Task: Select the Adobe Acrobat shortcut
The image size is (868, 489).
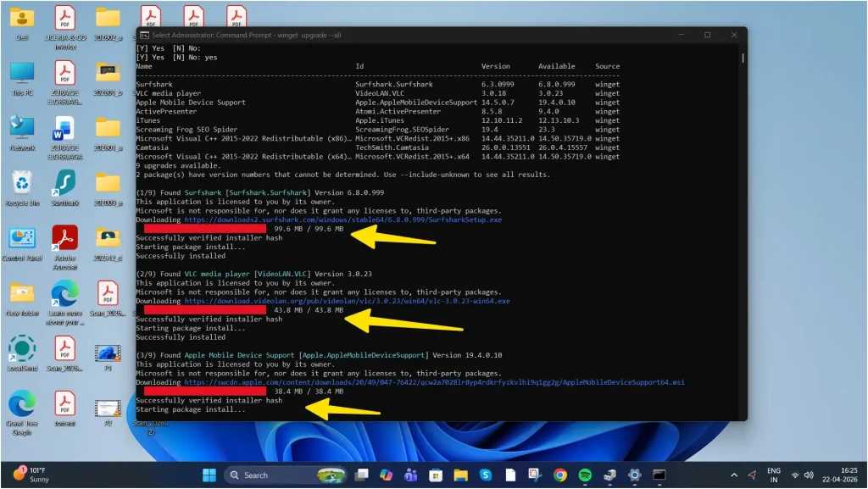Action: point(64,247)
